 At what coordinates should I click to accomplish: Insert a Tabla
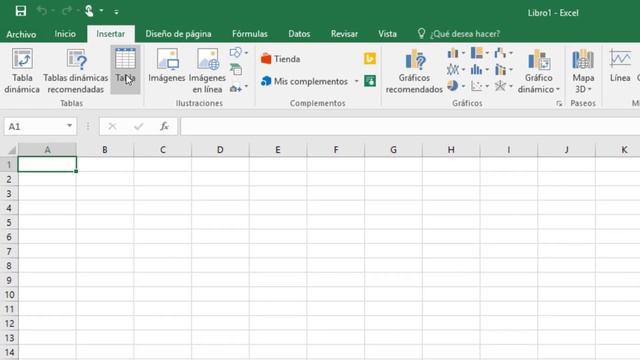tap(125, 69)
